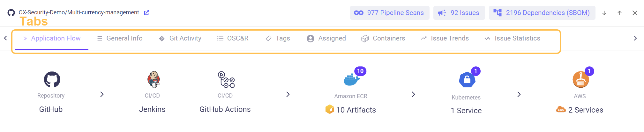Click the GitHub repository icon

pyautogui.click(x=52, y=79)
